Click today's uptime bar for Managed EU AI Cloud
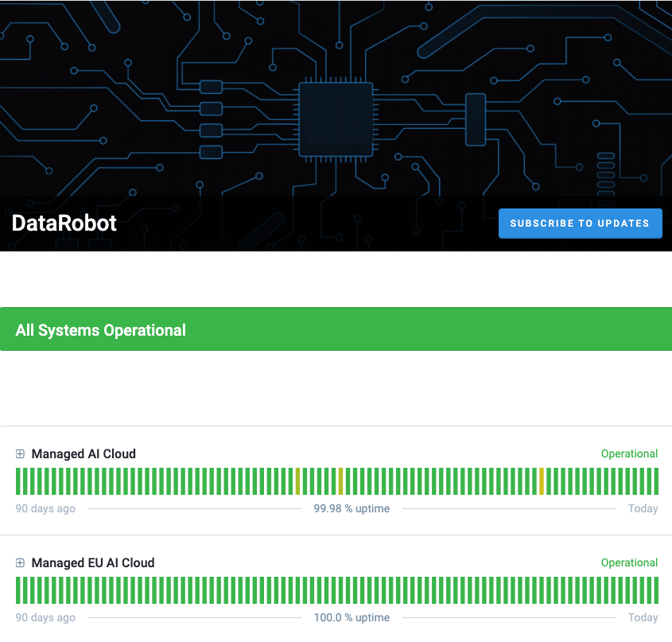 click(x=655, y=590)
